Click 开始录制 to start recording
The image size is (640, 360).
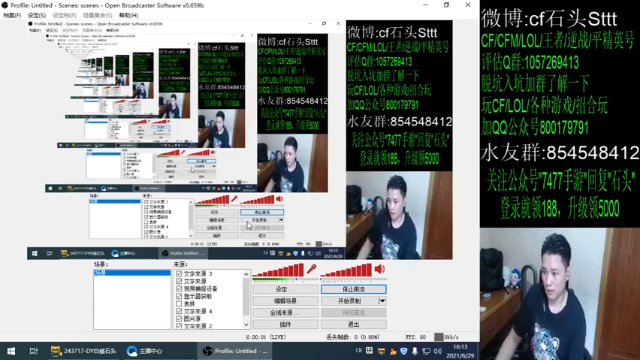349,301
